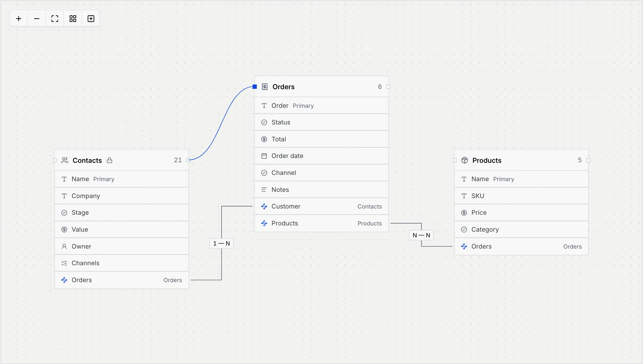Click the Notes field in Orders
643x364 pixels.
321,190
